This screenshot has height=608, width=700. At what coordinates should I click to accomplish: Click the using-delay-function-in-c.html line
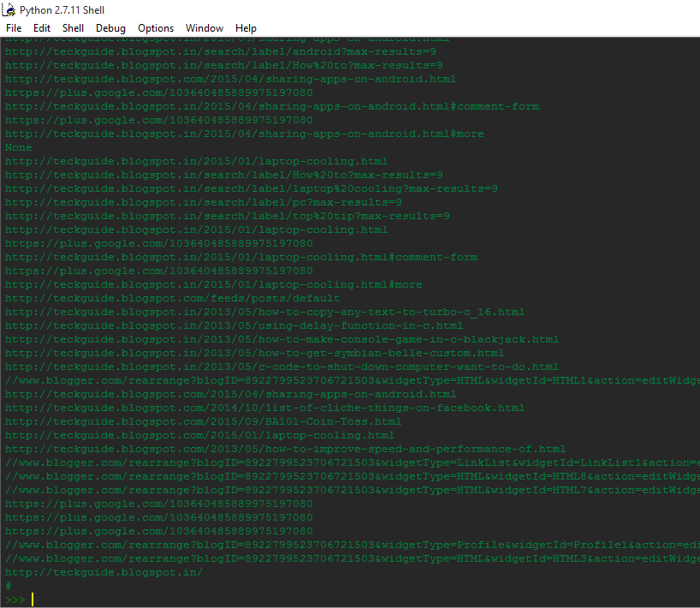(234, 325)
